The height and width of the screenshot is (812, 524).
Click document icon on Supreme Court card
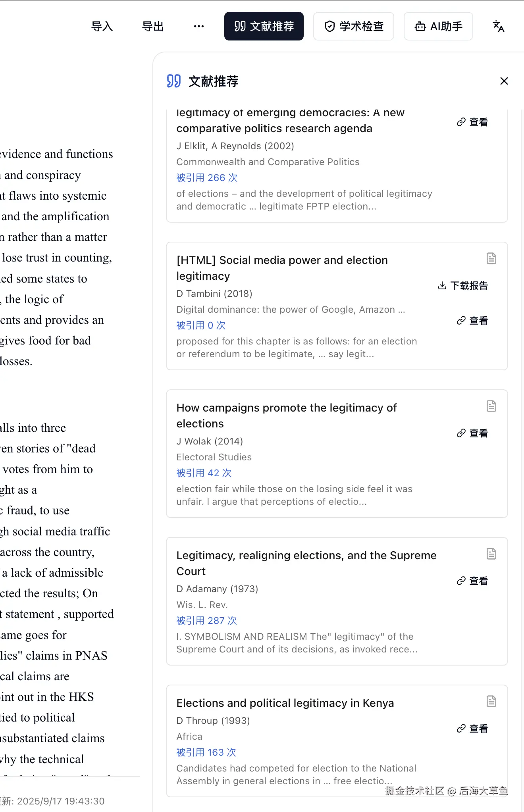click(x=491, y=554)
